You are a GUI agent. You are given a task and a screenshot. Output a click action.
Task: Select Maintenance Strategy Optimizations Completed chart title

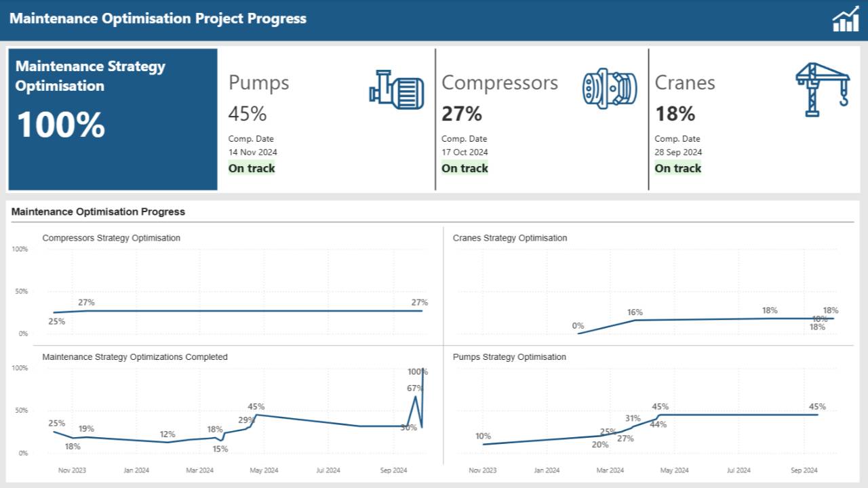134,357
